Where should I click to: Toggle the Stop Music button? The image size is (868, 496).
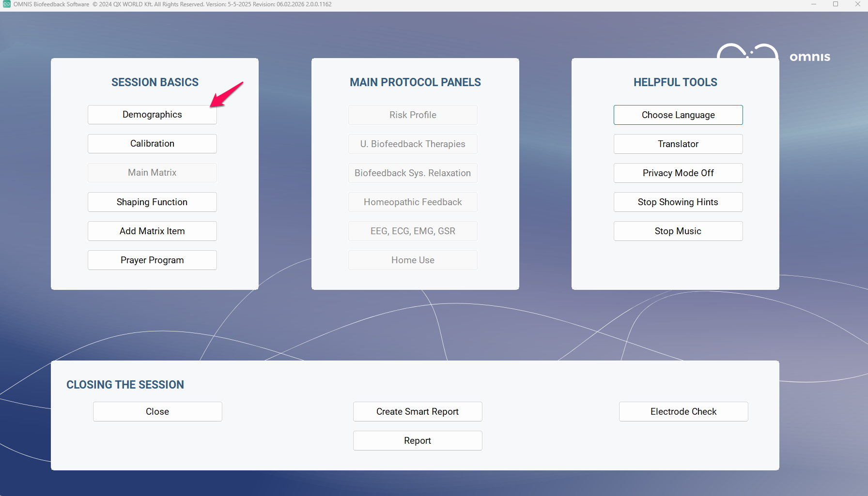click(x=678, y=231)
